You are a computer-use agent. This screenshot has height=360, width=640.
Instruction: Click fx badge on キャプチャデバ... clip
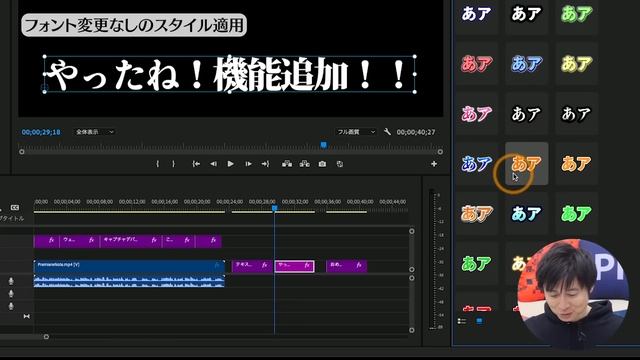tap(153, 240)
